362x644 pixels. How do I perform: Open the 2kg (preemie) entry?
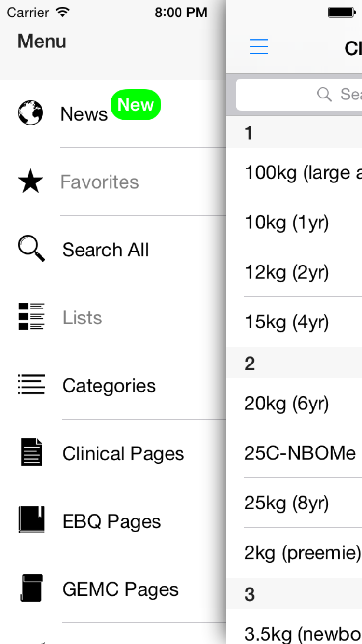pos(302,553)
